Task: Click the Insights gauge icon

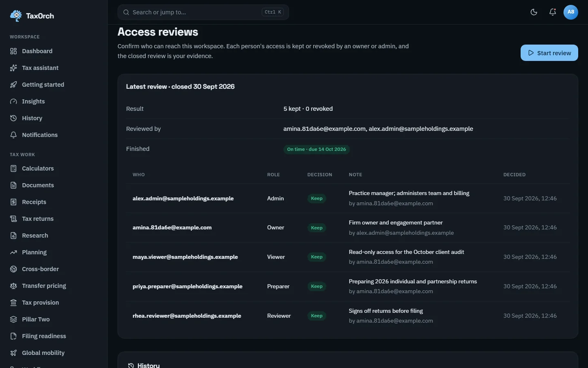Action: pos(13,101)
